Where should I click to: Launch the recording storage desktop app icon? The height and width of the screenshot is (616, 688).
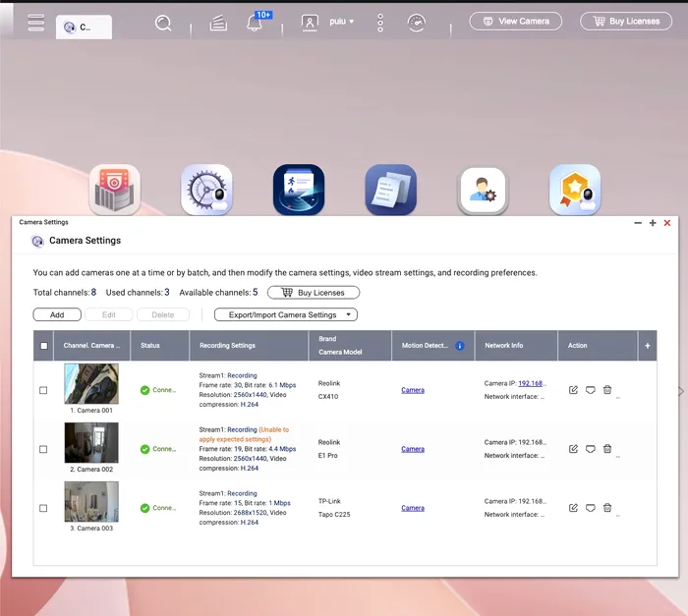pyautogui.click(x=115, y=190)
